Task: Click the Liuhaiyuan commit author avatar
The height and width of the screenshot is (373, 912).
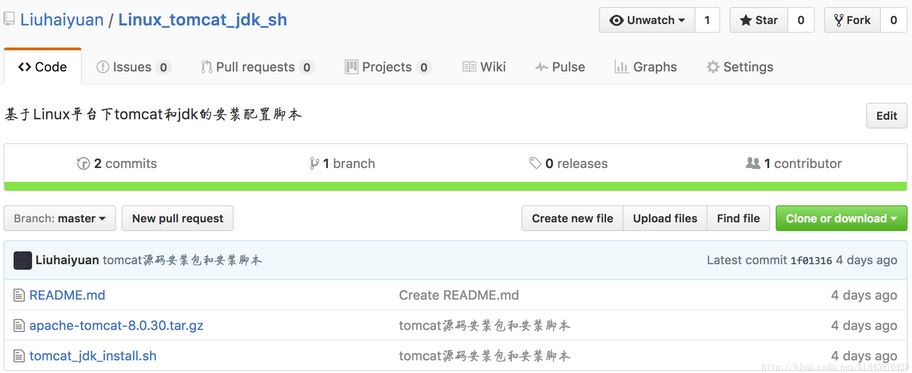Action: tap(23, 261)
